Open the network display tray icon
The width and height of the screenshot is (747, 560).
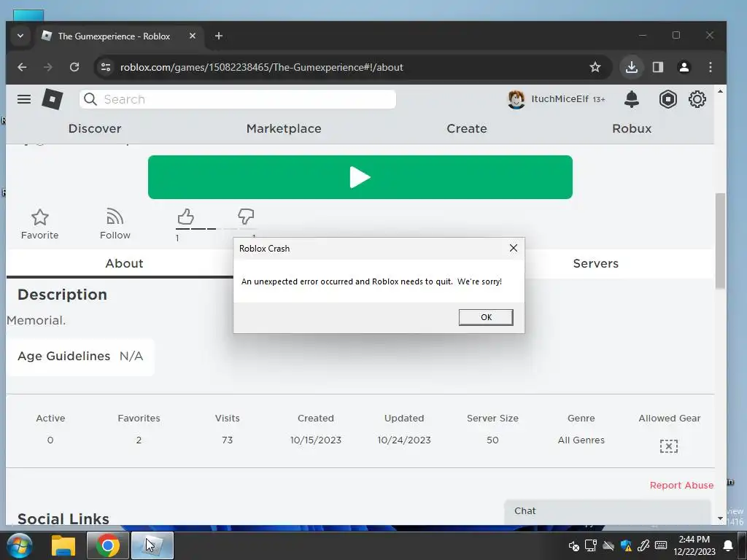pos(591,545)
